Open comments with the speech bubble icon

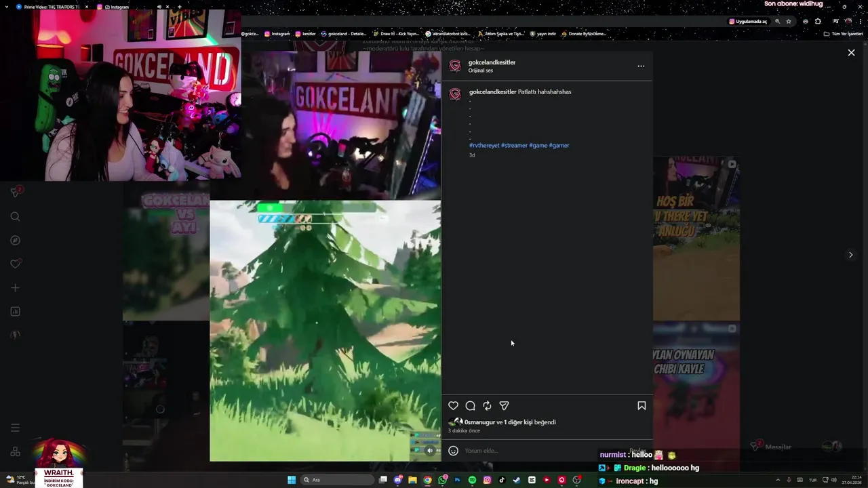pyautogui.click(x=470, y=406)
